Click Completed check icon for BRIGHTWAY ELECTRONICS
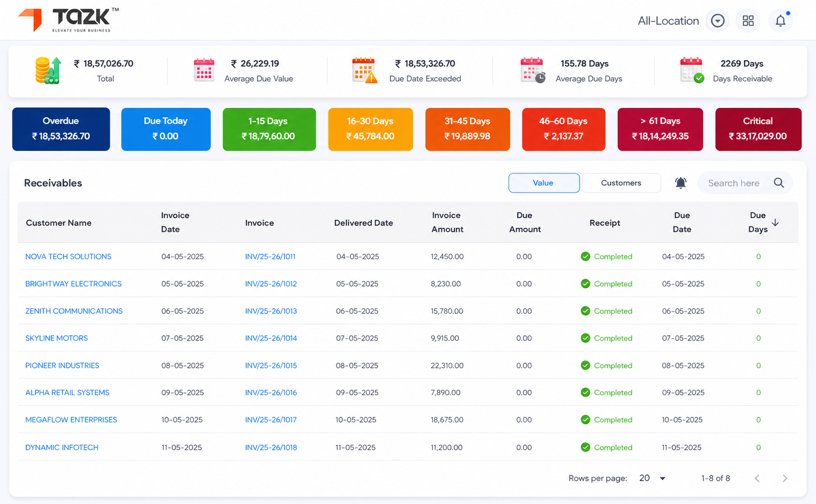This screenshot has height=504, width=816. [x=585, y=284]
